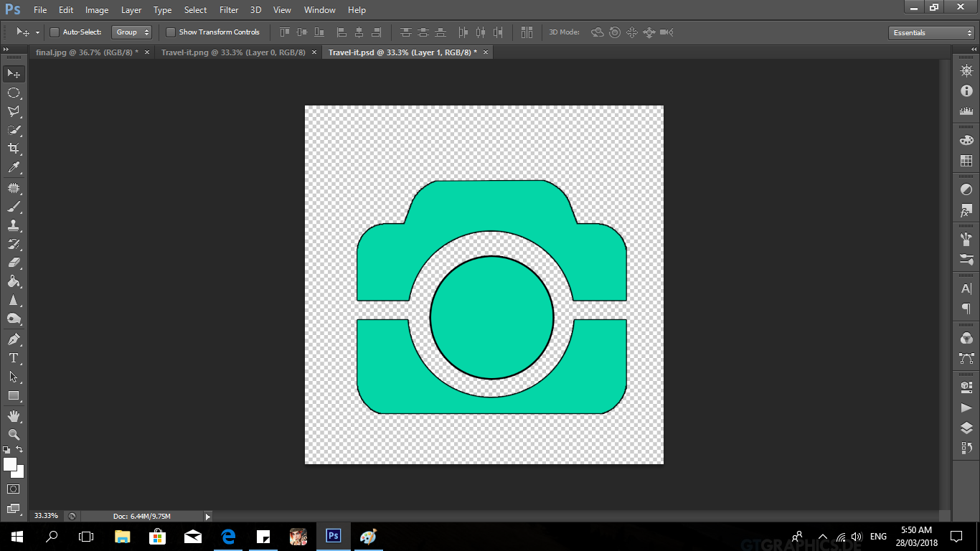The height and width of the screenshot is (551, 980).
Task: Open the Group auto-select dropdown
Action: click(x=132, y=32)
